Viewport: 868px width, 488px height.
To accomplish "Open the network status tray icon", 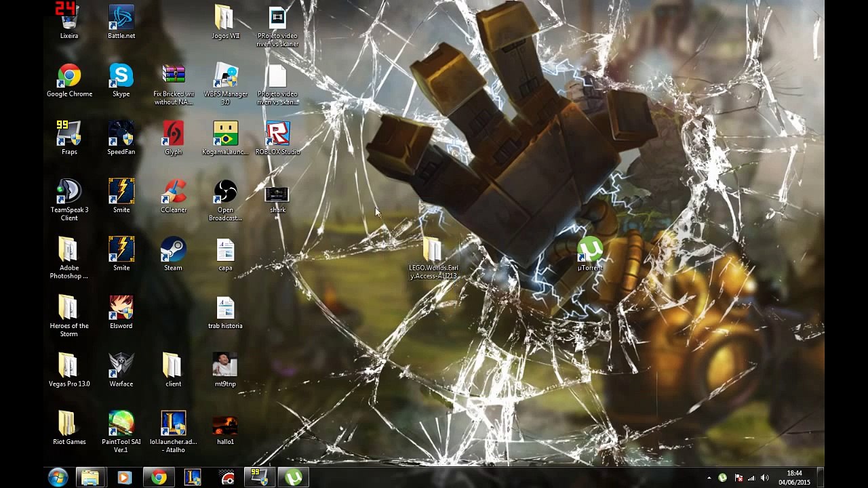I will [x=751, y=479].
